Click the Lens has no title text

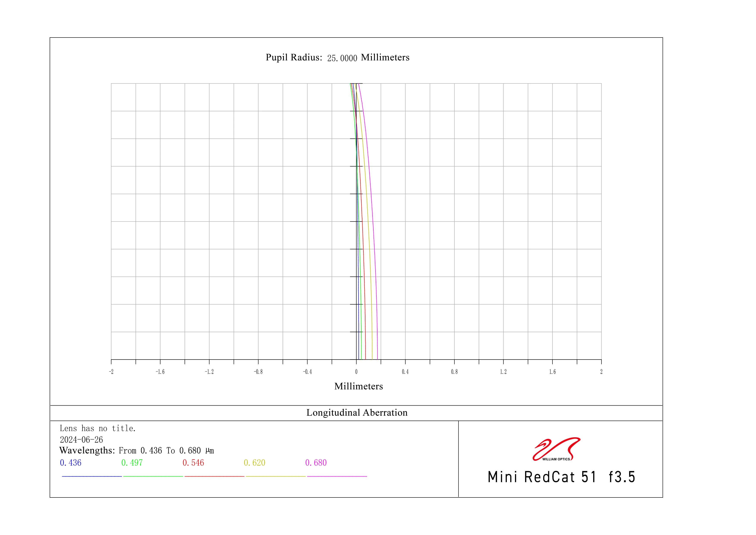(x=98, y=429)
